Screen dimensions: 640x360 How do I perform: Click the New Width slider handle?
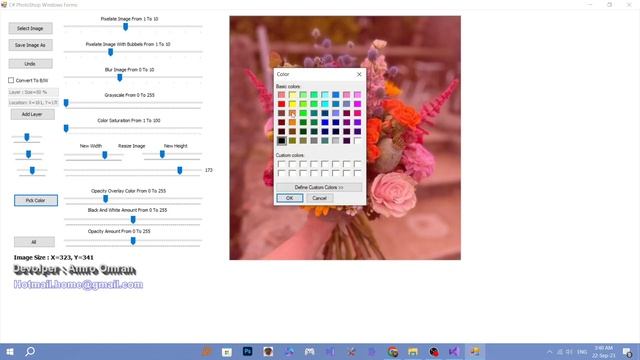pos(104,154)
